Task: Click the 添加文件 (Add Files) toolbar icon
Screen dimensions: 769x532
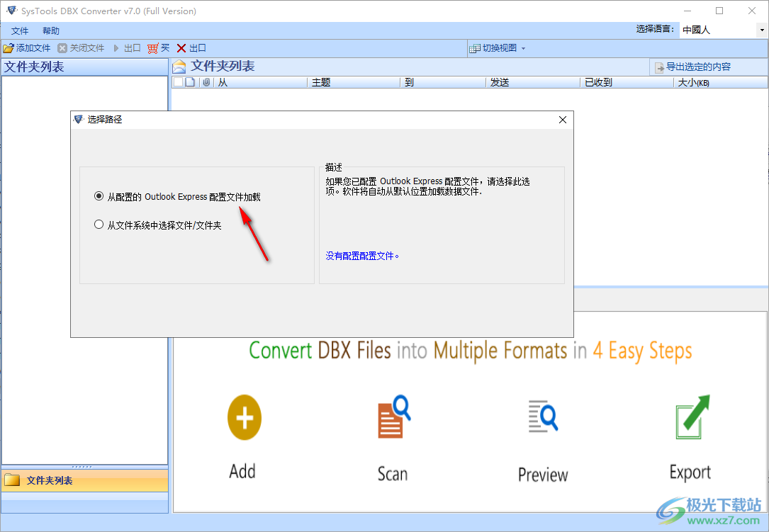Action: coord(11,47)
